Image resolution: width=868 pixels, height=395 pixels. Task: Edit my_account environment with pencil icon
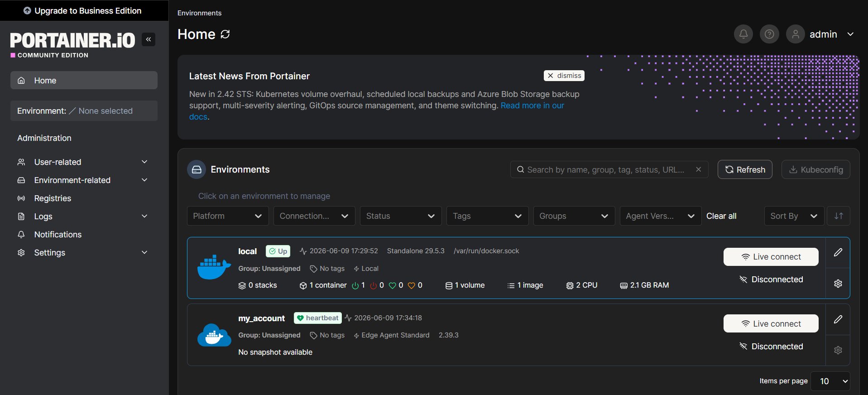(838, 319)
